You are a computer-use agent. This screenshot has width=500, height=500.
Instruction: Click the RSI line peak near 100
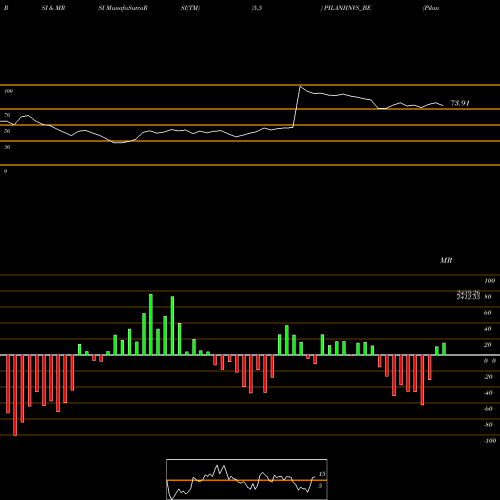click(300, 87)
